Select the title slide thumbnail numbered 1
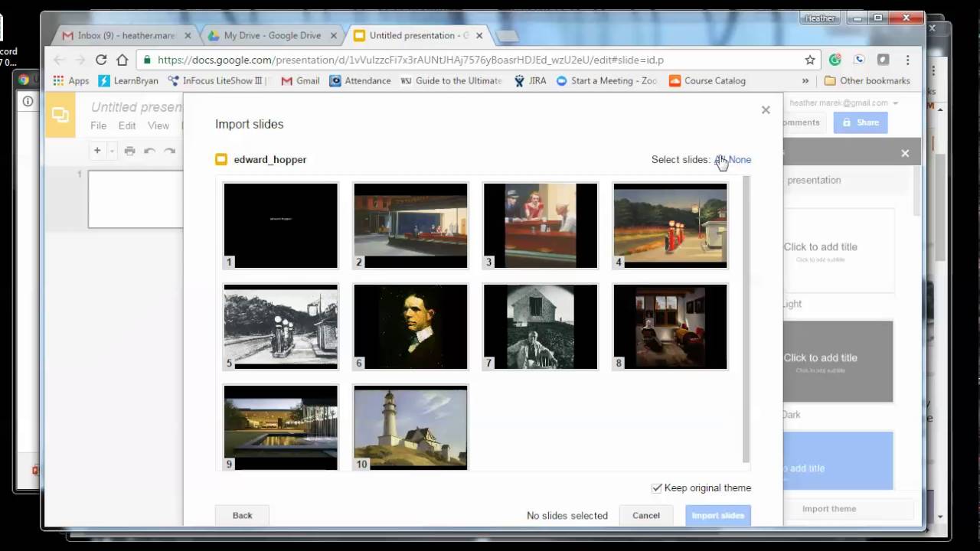Image resolution: width=980 pixels, height=551 pixels. 280,226
